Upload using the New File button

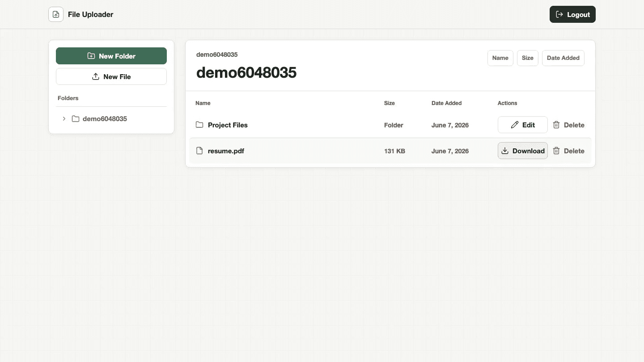tap(111, 76)
